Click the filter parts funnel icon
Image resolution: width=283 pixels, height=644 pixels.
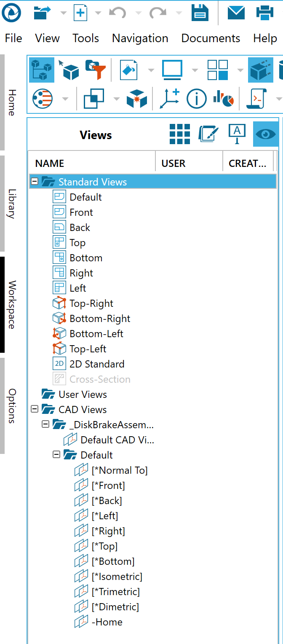pos(95,70)
